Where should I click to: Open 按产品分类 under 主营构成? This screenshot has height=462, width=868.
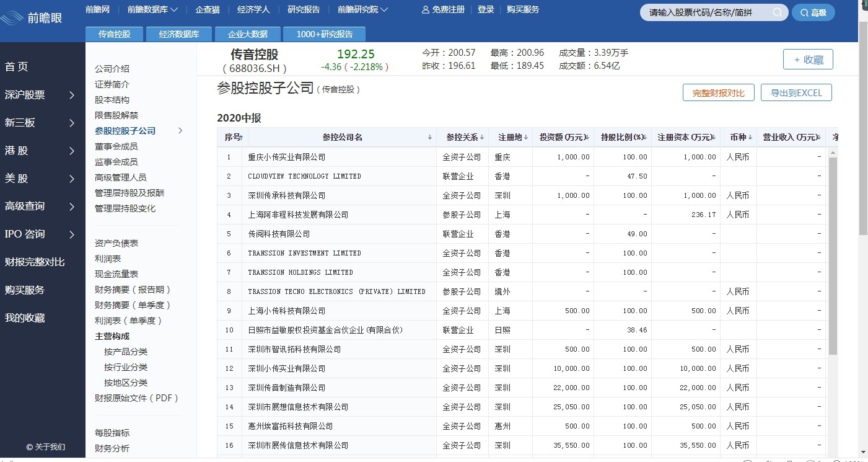[126, 352]
